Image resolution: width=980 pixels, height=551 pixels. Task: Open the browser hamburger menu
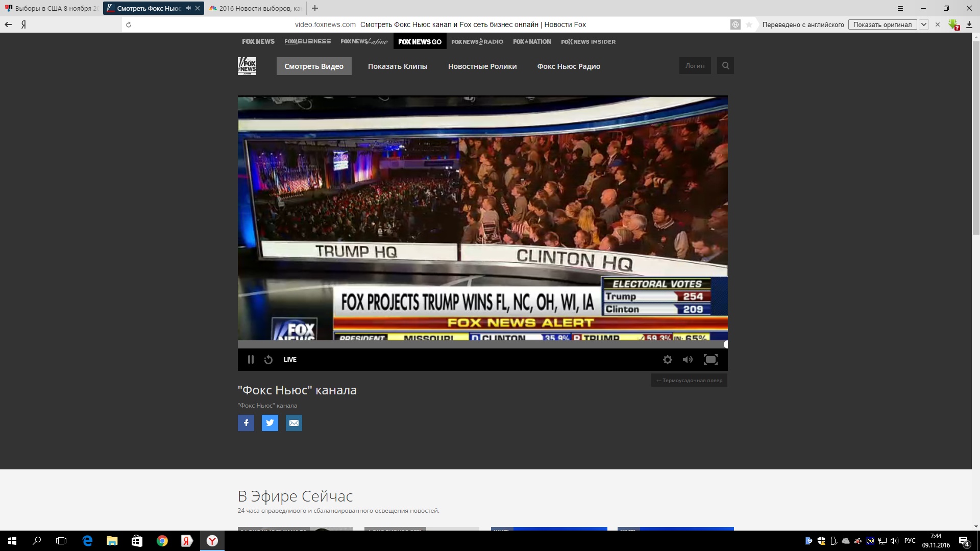pyautogui.click(x=900, y=8)
